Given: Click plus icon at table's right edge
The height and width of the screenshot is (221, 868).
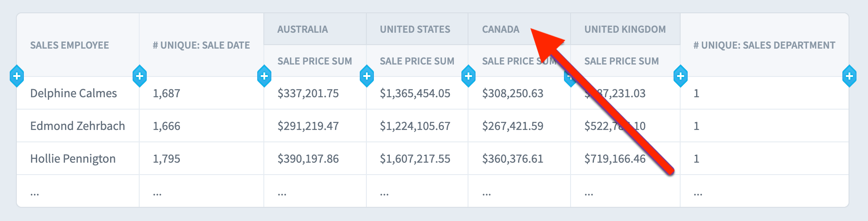Looking at the screenshot, I should tap(849, 76).
